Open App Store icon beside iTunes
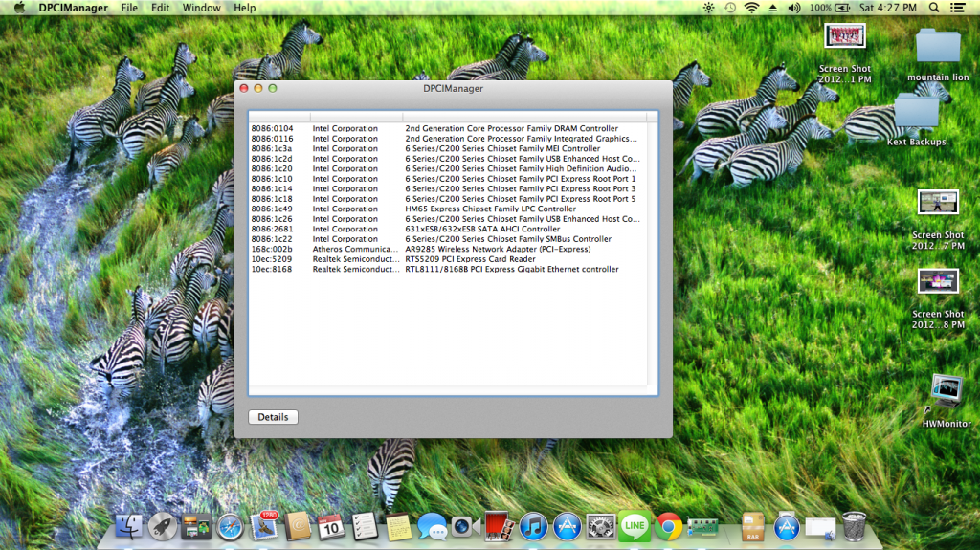 point(567,526)
